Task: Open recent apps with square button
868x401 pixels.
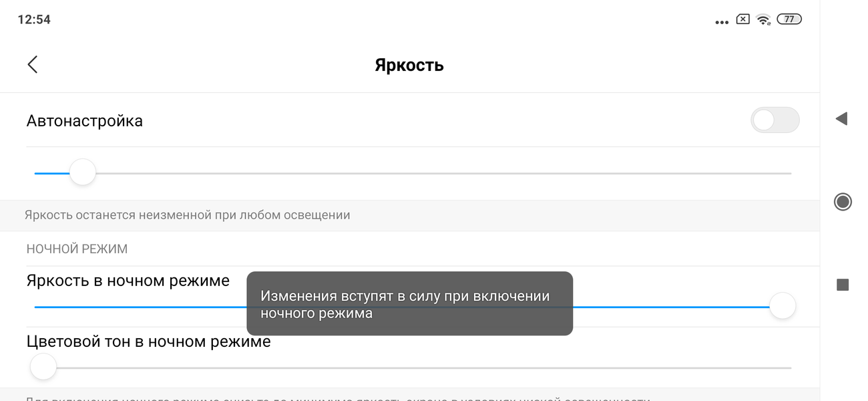Action: click(843, 285)
